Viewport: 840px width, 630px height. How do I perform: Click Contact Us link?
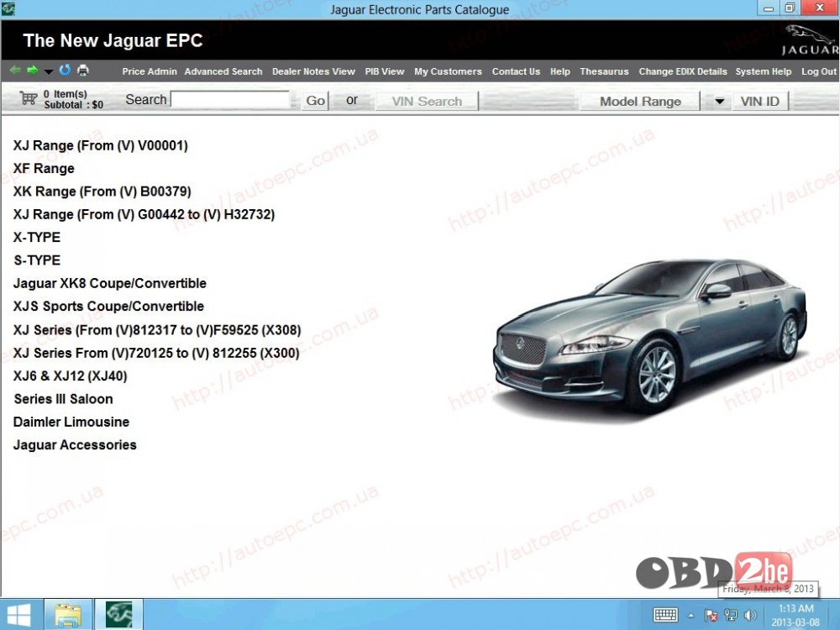516,71
